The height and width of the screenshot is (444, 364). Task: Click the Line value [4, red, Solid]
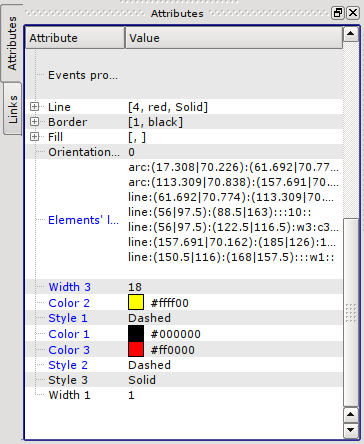click(x=168, y=107)
